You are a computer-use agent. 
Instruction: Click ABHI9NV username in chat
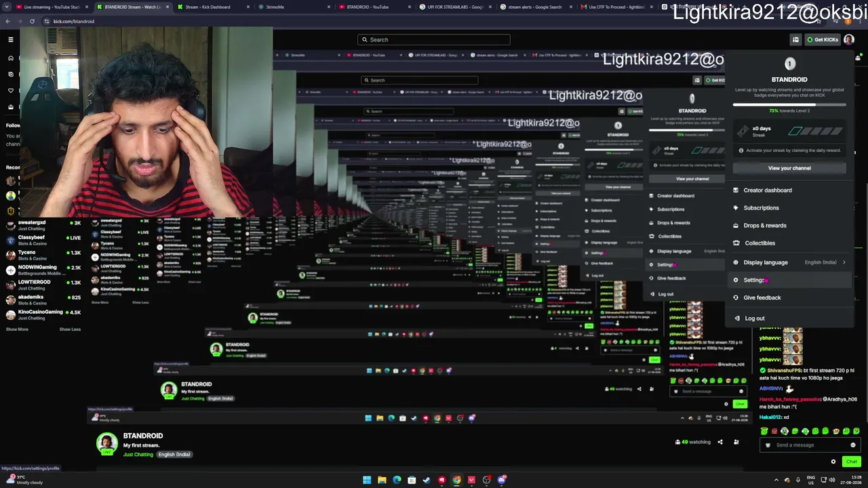[771, 389]
